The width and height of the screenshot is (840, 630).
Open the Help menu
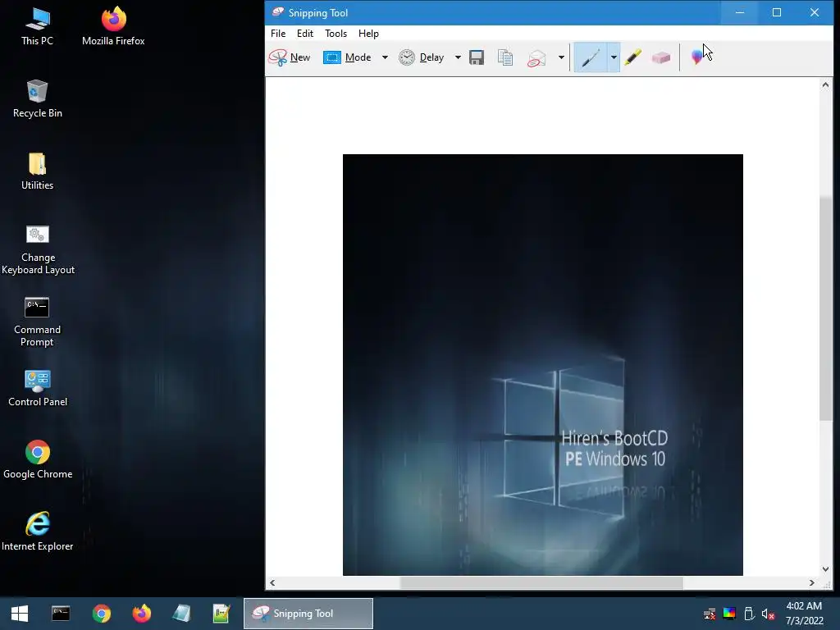(x=368, y=33)
